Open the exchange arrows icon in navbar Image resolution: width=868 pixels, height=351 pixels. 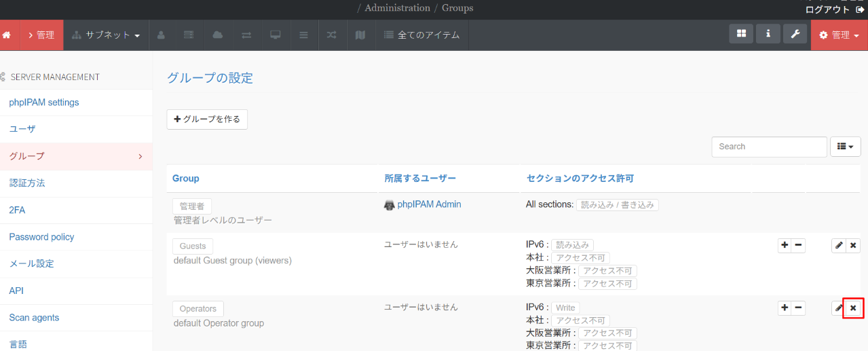pos(246,35)
